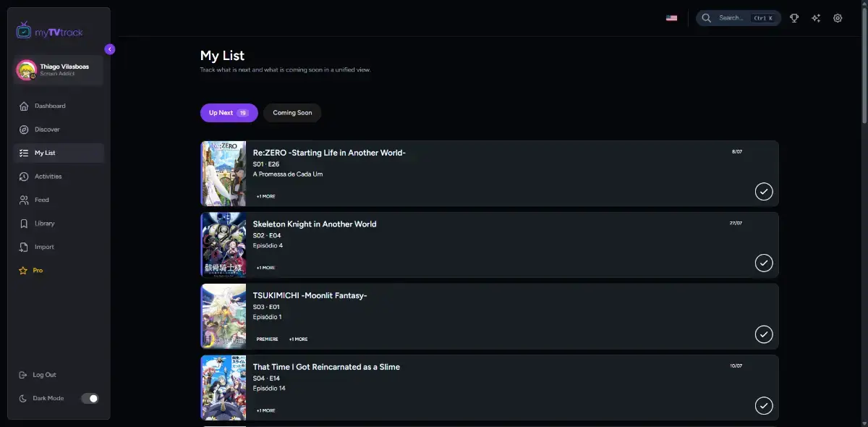Open achievements trophy icon
The width and height of the screenshot is (868, 427).
pyautogui.click(x=794, y=18)
